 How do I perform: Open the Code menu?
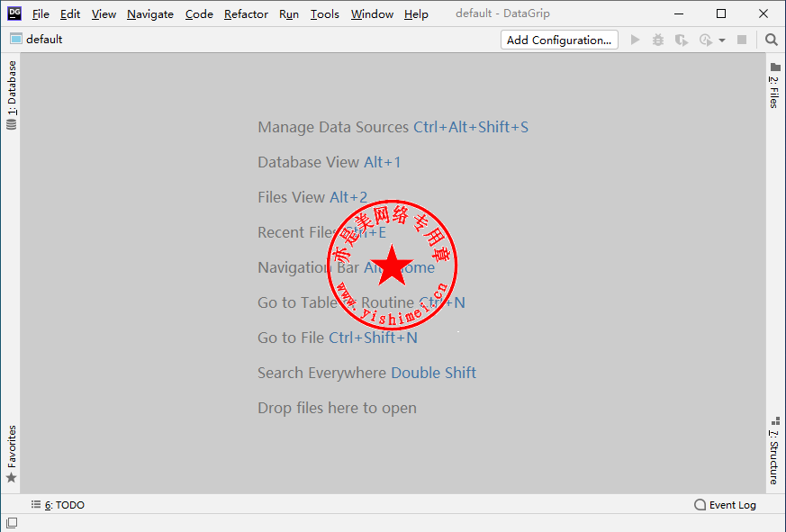[199, 14]
